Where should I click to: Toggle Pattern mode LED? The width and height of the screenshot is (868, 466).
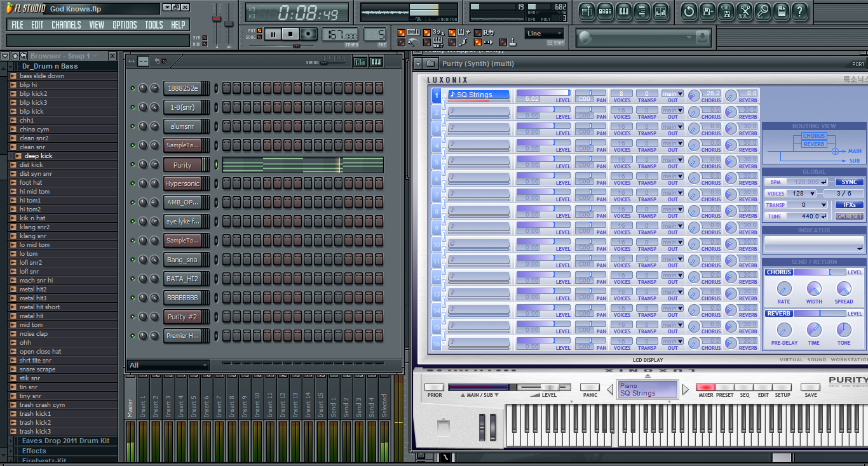click(x=259, y=30)
